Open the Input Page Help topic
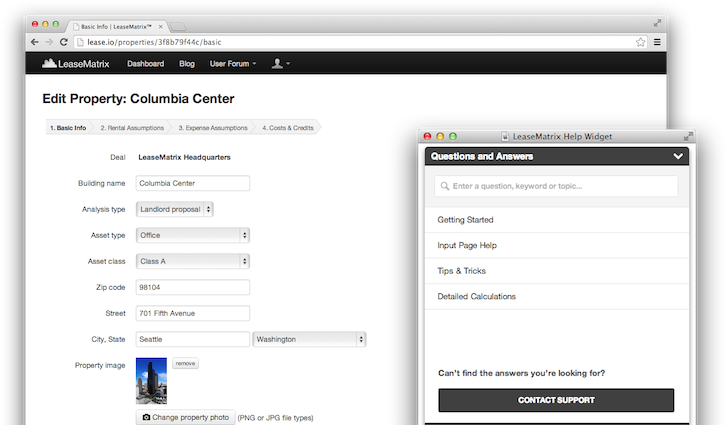The height and width of the screenshot is (425, 727). click(x=557, y=245)
